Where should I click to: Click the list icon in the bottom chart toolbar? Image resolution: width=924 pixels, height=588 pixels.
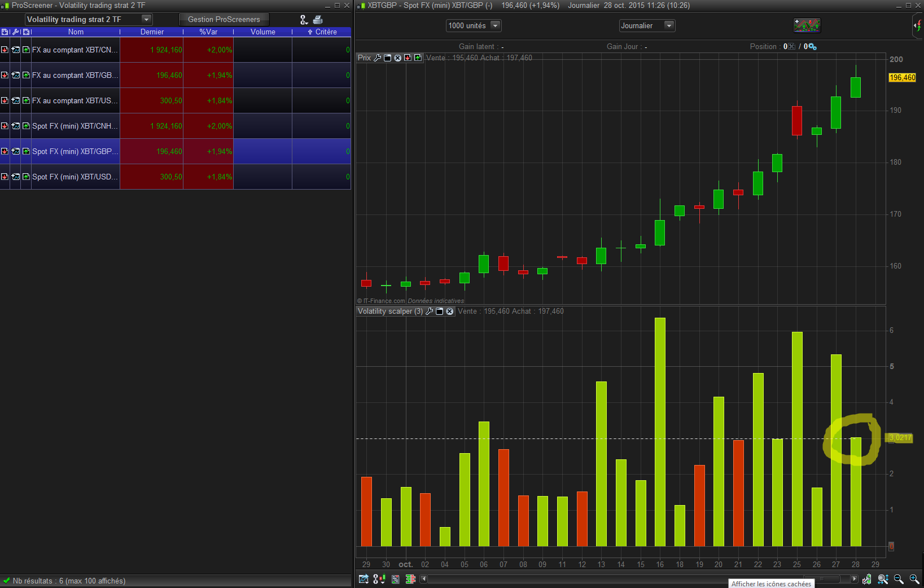tap(395, 579)
